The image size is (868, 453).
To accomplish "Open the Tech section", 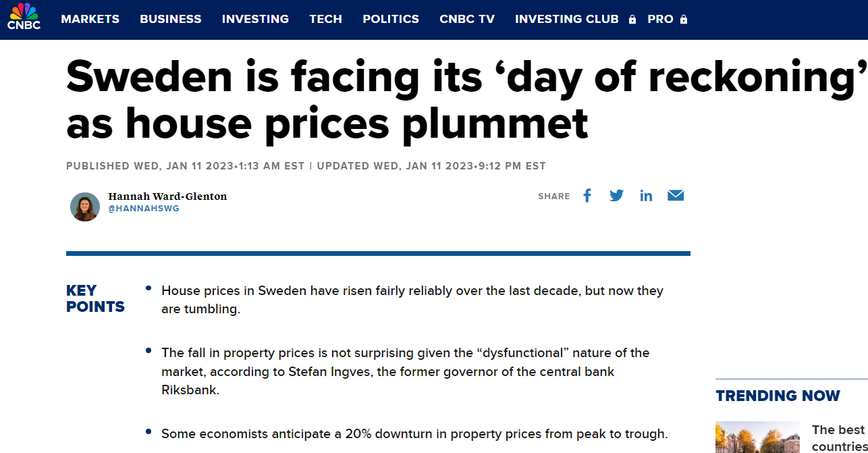I will tap(325, 19).
